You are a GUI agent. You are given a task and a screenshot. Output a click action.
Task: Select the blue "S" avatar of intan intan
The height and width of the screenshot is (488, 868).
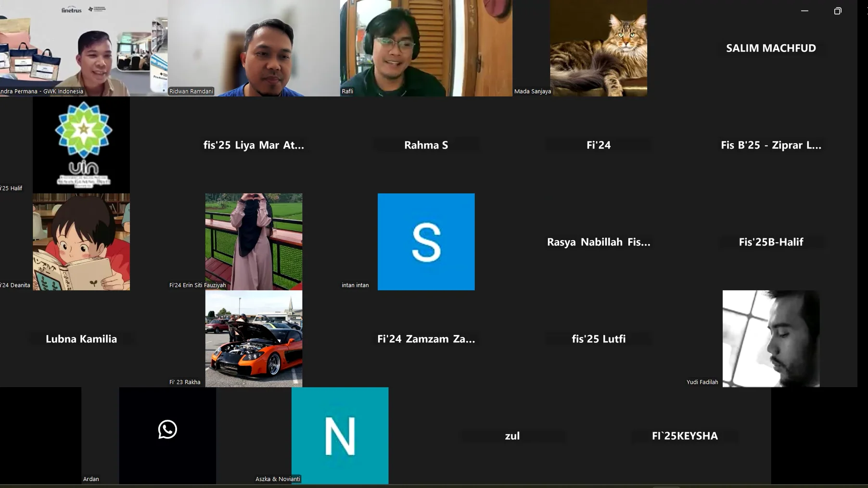point(426,242)
